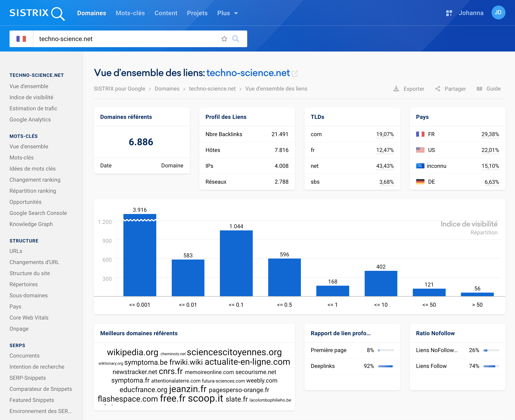
Task: Open Indice de visibilité in sidebar
Action: coord(31,97)
